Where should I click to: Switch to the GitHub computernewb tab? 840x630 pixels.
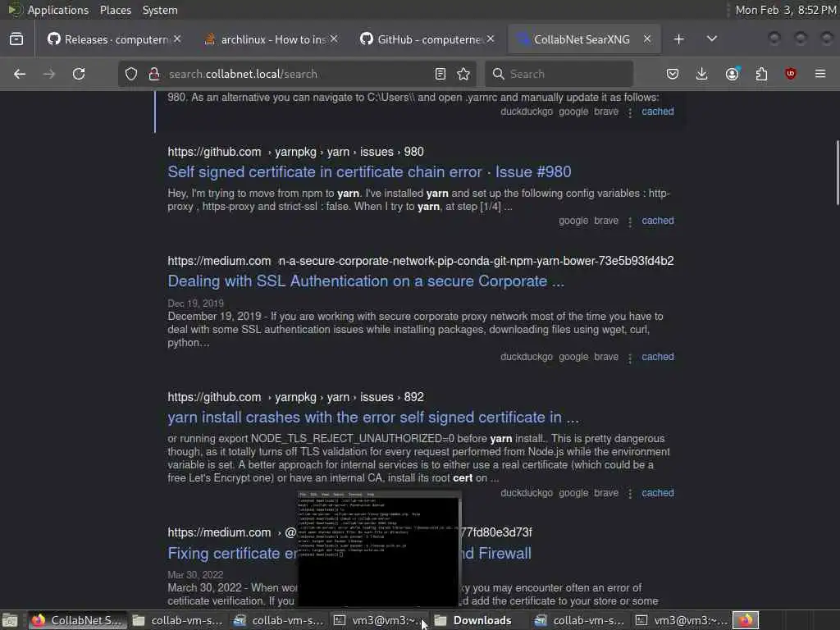[x=422, y=39]
